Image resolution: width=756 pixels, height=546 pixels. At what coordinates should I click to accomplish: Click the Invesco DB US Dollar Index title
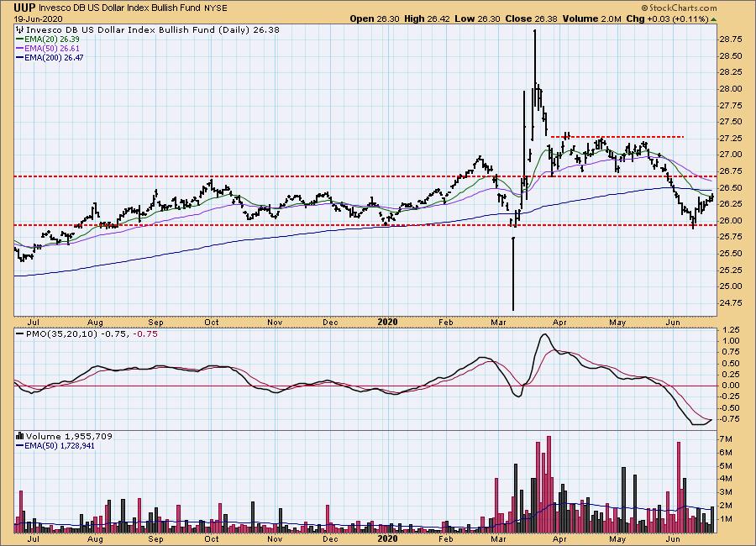[120, 8]
